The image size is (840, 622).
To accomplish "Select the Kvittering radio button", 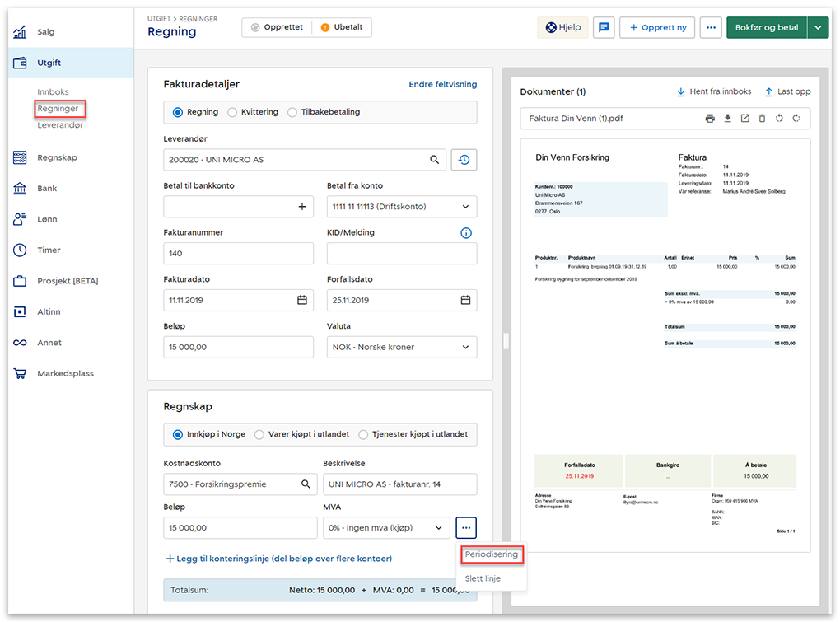I will [x=232, y=112].
